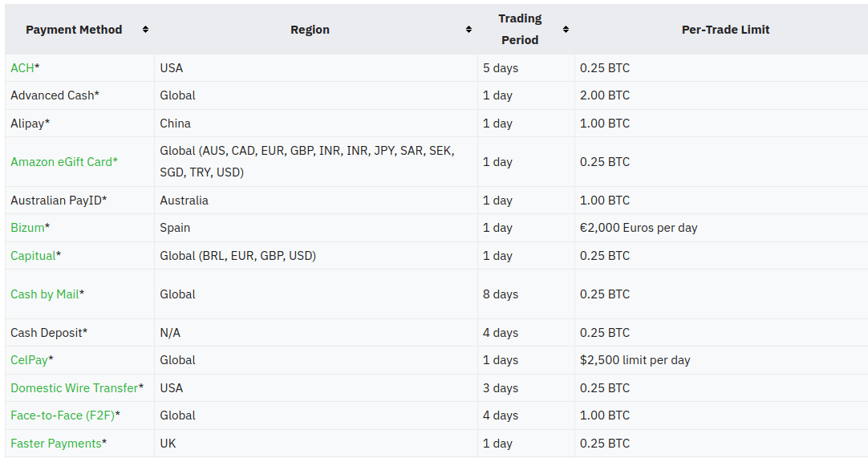Click USA region in Domestic Wire Transfer row
The image size is (868, 458).
pos(316,387)
